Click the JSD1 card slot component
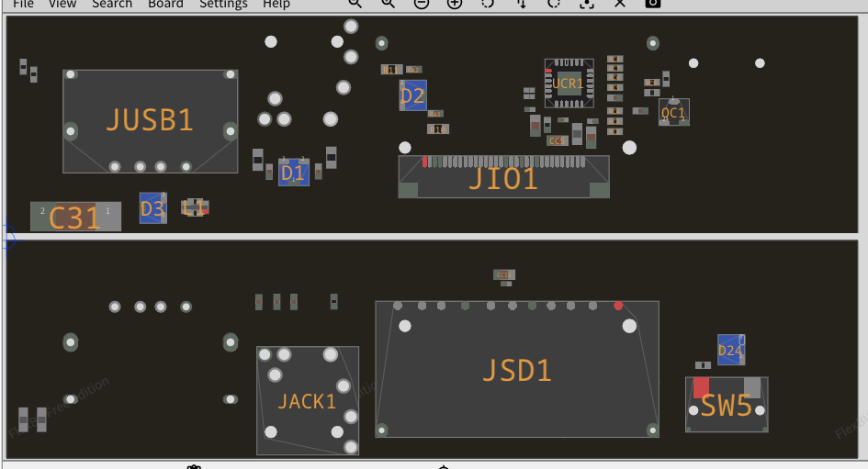This screenshot has width=868, height=469. pos(516,370)
